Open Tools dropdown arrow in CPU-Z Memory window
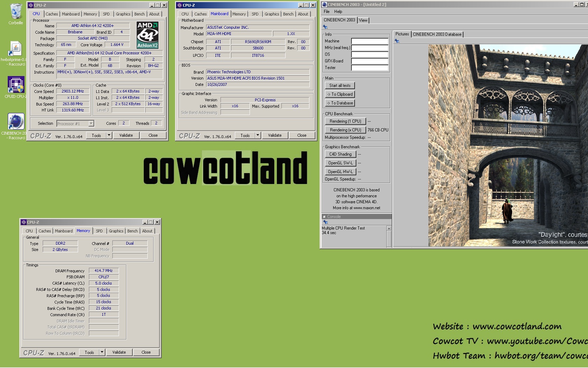The width and height of the screenshot is (588, 368). (x=102, y=352)
